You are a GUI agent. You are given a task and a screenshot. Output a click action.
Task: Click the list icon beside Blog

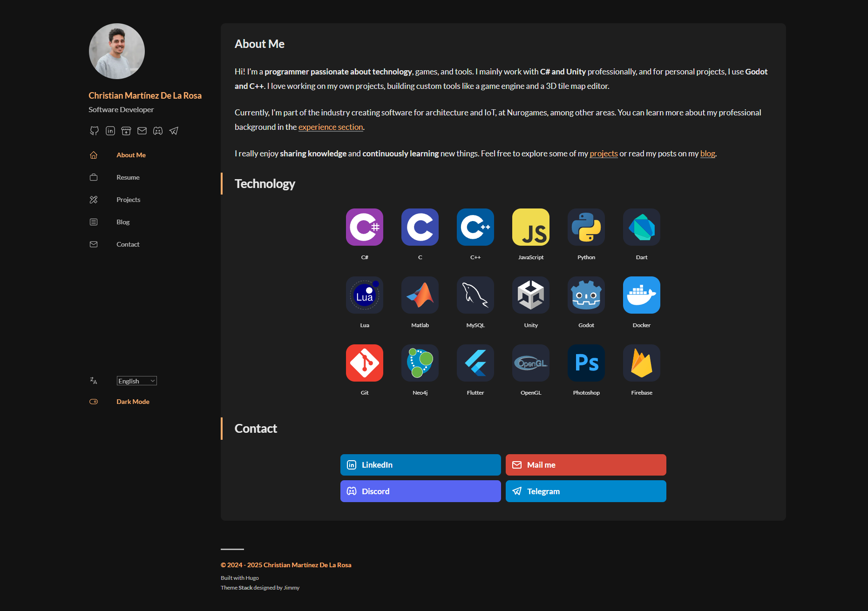click(x=94, y=222)
